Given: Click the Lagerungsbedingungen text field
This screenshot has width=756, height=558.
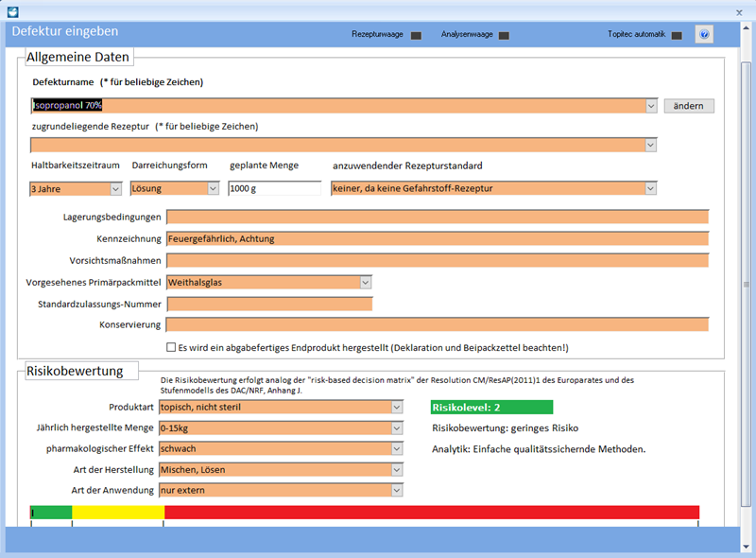Looking at the screenshot, I should pos(437,217).
